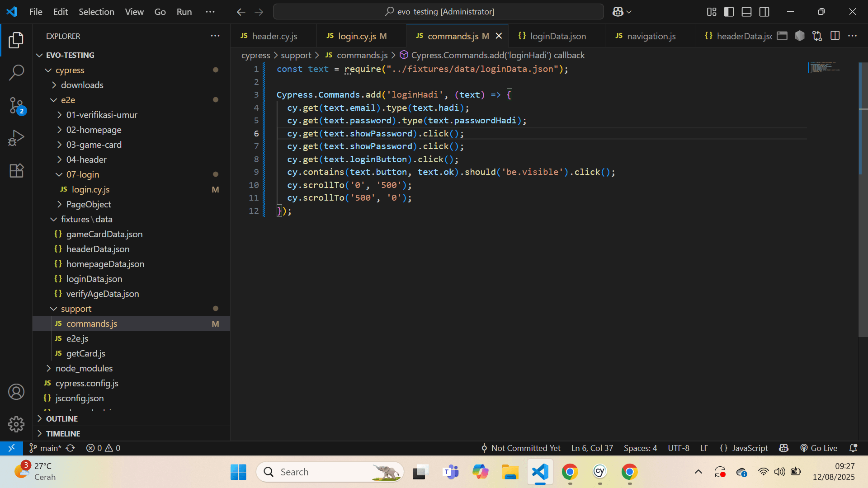Open the Search view in activity bar
The image size is (868, 488).
click(16, 72)
